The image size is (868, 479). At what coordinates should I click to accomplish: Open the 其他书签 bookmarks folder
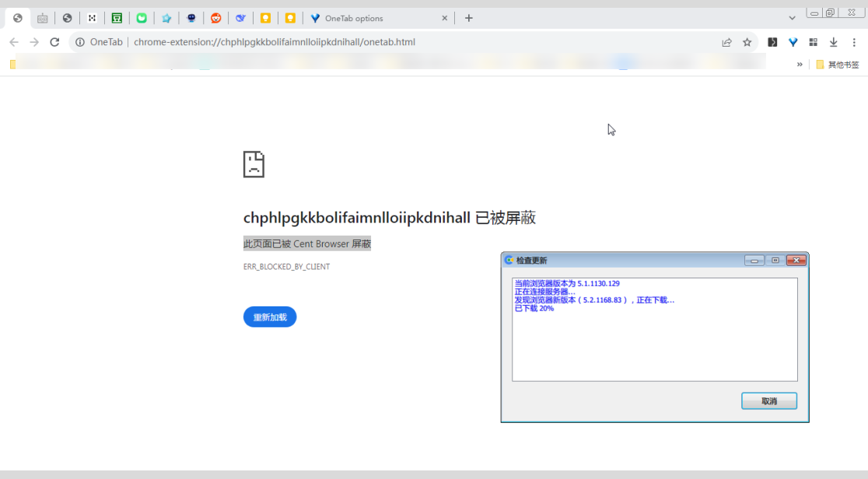tap(838, 65)
